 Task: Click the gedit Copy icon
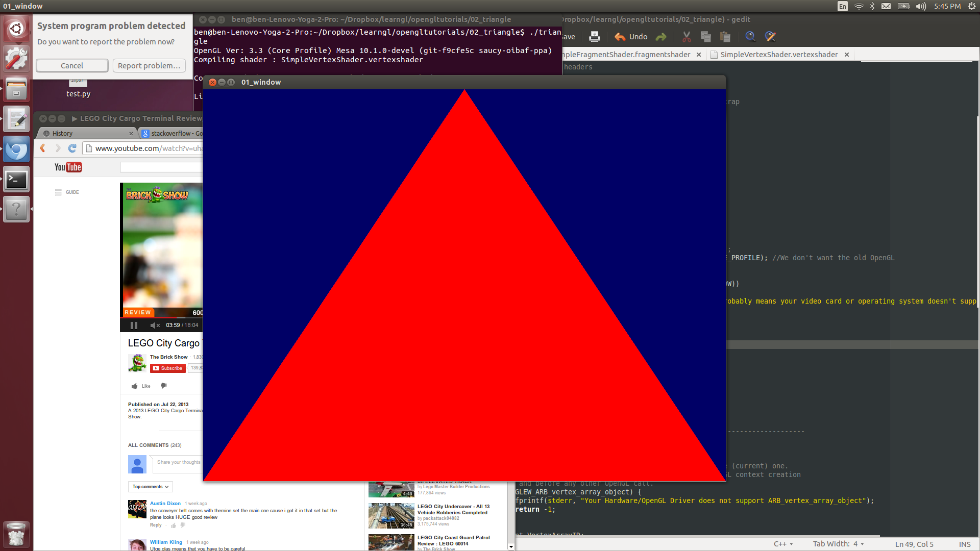click(x=706, y=37)
